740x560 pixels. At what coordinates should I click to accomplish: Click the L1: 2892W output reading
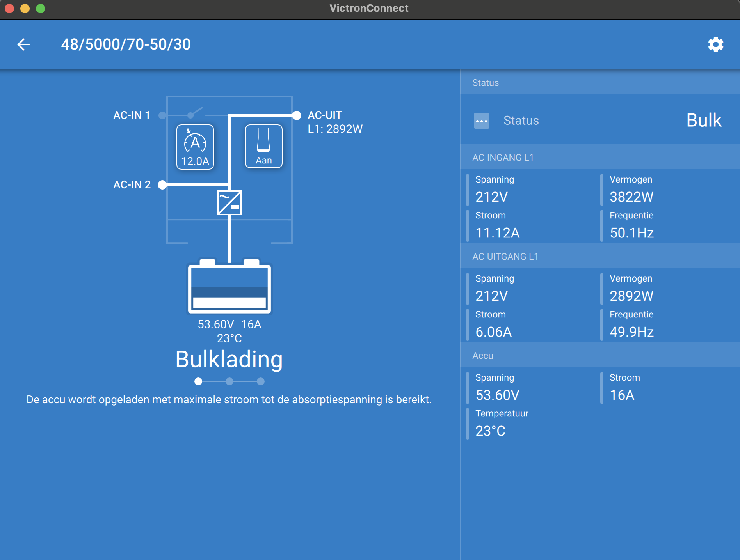click(335, 129)
